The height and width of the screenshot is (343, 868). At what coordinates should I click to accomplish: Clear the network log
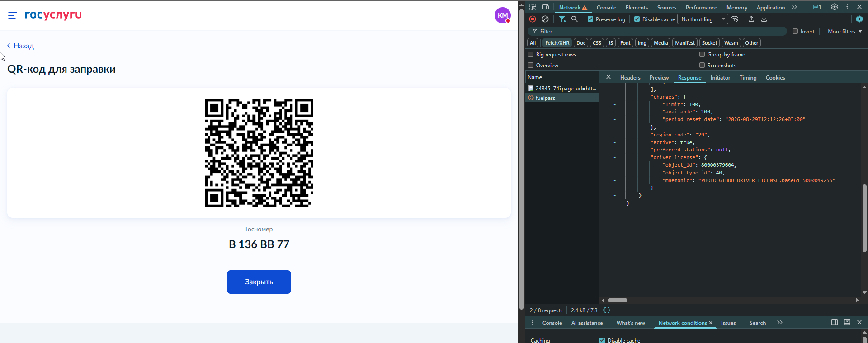545,19
